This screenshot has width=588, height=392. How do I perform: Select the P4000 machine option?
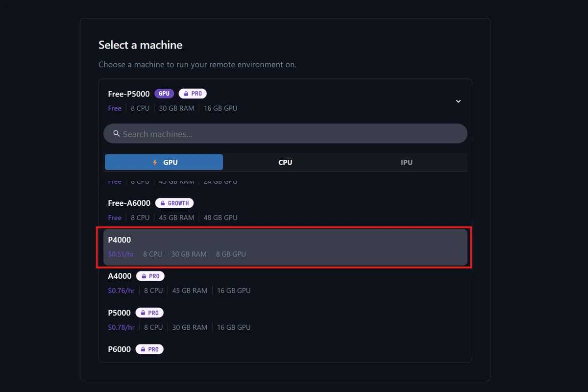point(285,247)
